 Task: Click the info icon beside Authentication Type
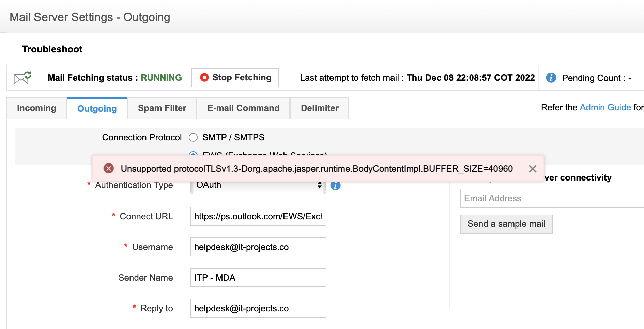point(335,186)
